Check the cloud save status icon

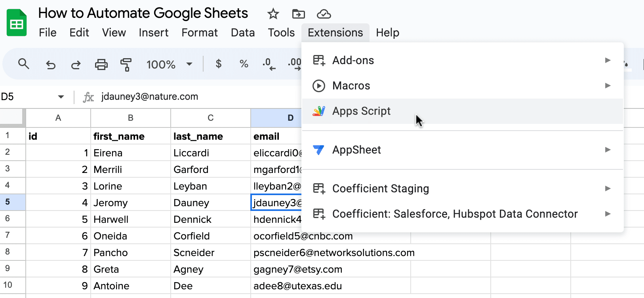point(324,14)
